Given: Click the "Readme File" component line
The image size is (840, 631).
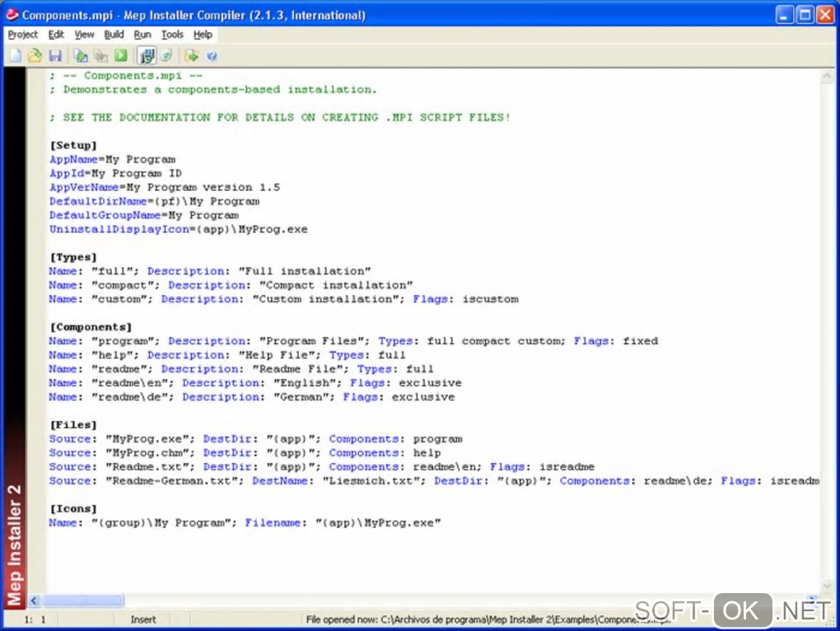Looking at the screenshot, I should pyautogui.click(x=241, y=368).
